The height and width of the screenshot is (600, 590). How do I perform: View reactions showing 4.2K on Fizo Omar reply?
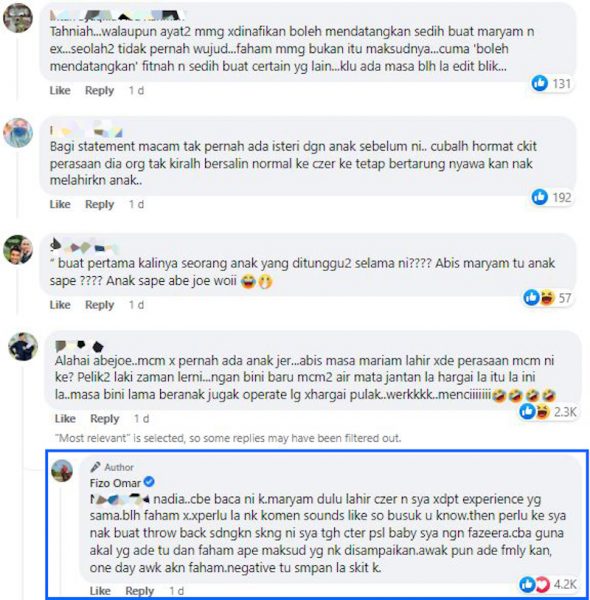click(548, 584)
